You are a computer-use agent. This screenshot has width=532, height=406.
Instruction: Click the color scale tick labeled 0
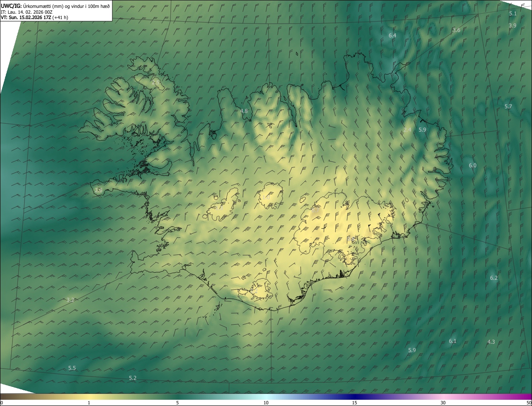[1, 403]
